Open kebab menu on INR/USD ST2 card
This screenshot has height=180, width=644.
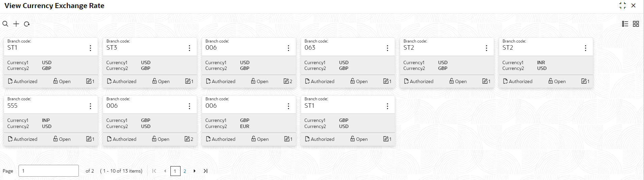(585, 48)
